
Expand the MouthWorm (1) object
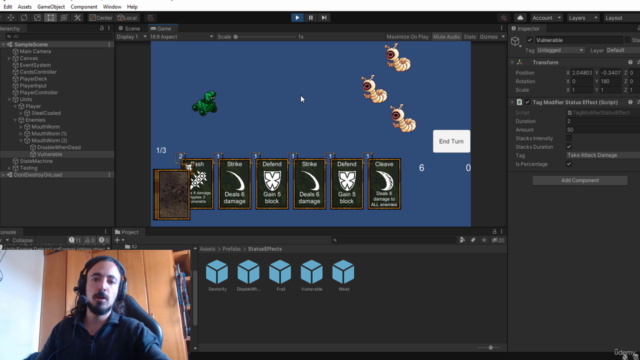[21, 133]
